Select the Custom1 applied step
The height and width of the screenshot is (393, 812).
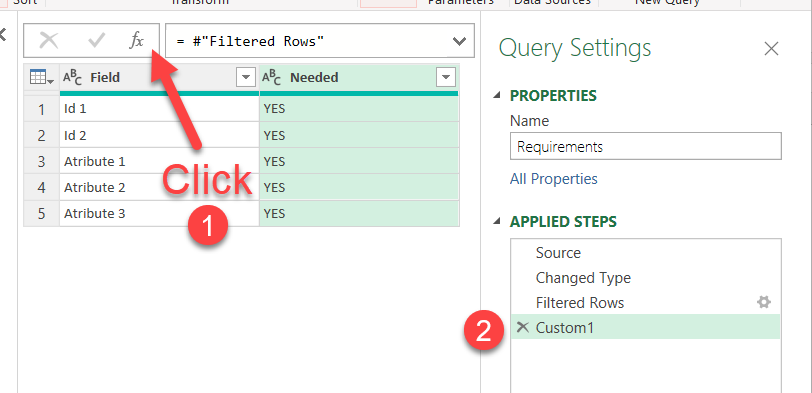click(645, 327)
